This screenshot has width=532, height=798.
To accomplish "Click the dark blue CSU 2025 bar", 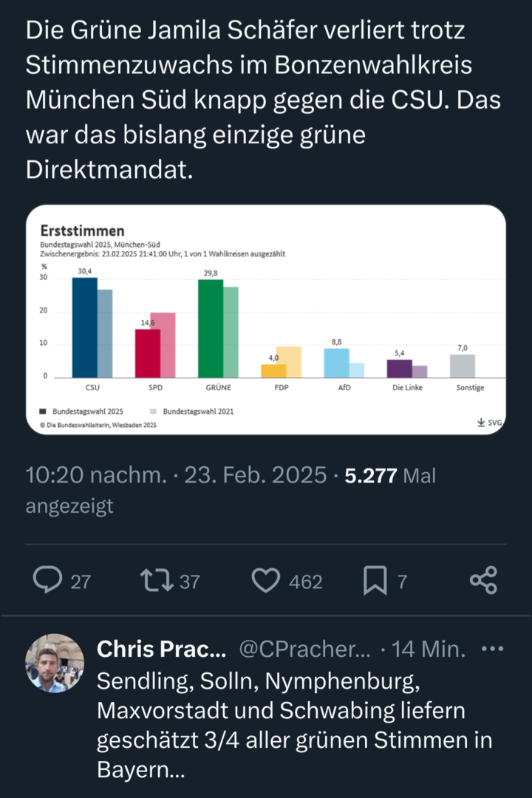I will click(84, 328).
